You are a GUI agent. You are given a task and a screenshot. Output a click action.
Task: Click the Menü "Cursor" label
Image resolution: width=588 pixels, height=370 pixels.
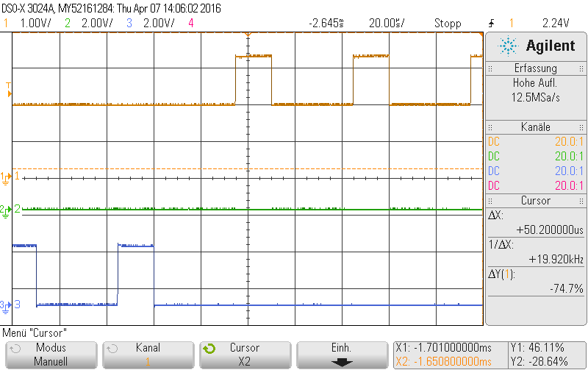pos(35,333)
